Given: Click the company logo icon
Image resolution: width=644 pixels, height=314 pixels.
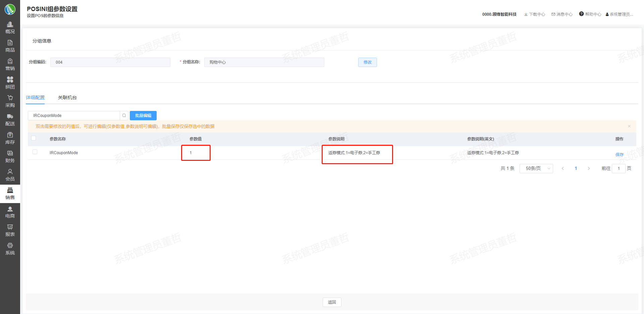Looking at the screenshot, I should (10, 9).
